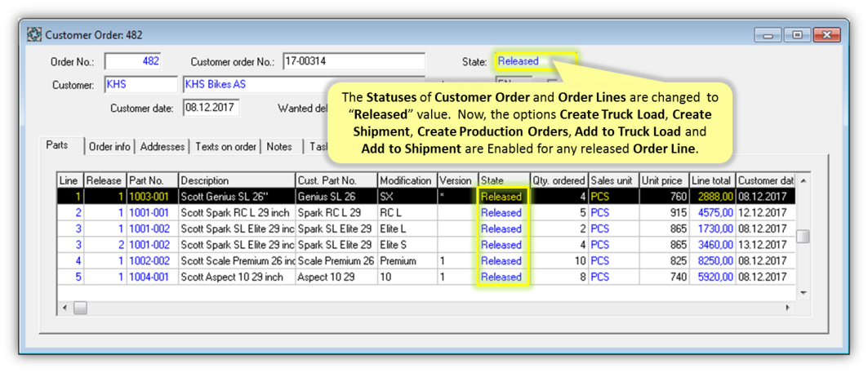Click the Sales unit column header
Image resolution: width=868 pixels, height=373 pixels.
coord(613,180)
